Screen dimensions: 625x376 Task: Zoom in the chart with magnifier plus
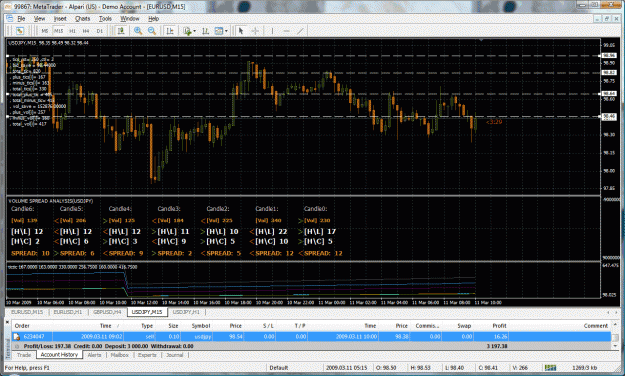[138, 31]
